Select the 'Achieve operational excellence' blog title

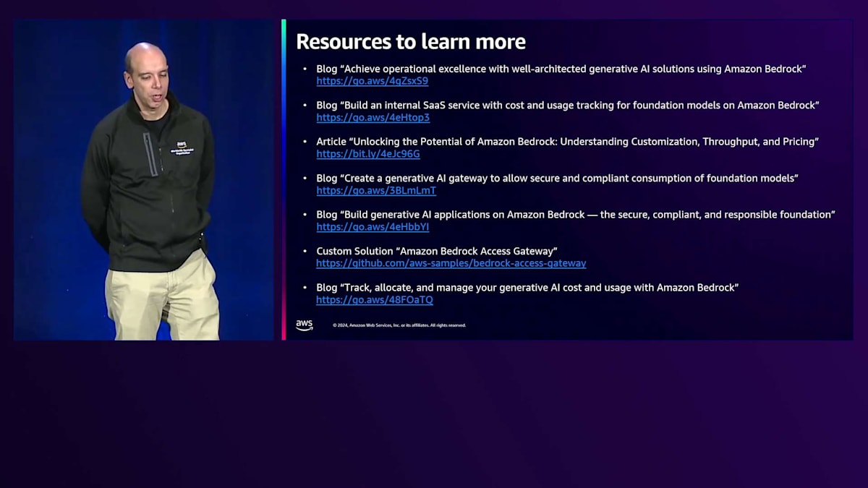[561, 69]
